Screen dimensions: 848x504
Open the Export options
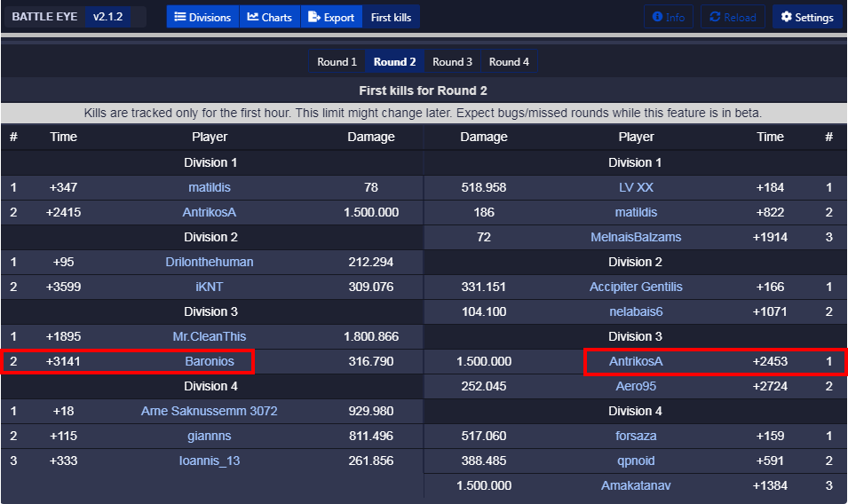tap(331, 17)
